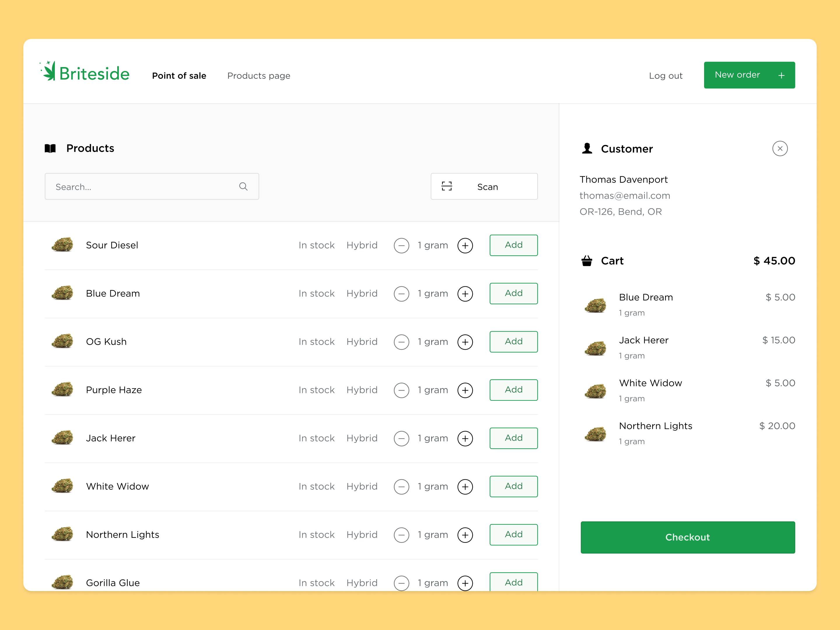The width and height of the screenshot is (840, 630).
Task: Increase White Widow quantity in product list
Action: click(465, 487)
